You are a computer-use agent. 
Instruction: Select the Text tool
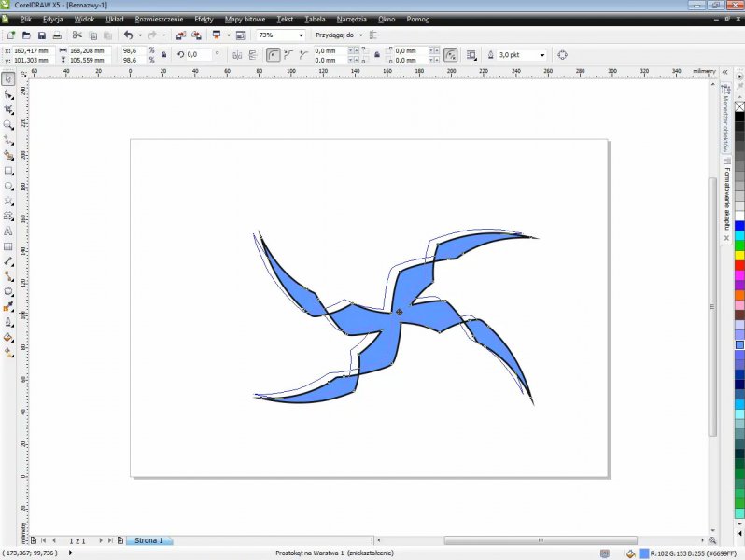pyautogui.click(x=8, y=231)
